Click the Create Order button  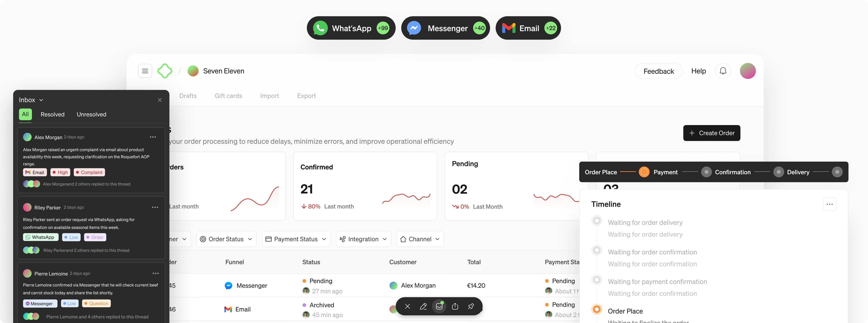(711, 133)
